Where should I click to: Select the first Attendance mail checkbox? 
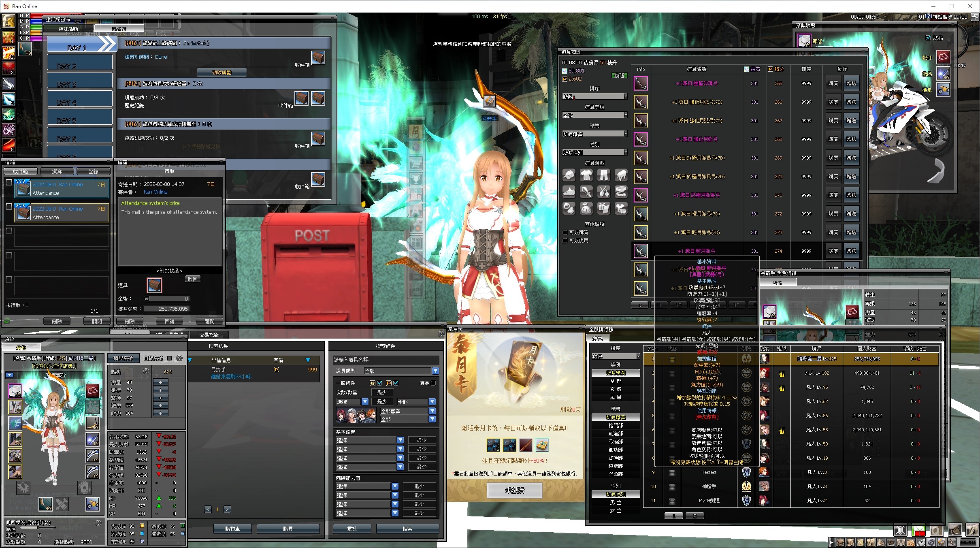[9, 182]
